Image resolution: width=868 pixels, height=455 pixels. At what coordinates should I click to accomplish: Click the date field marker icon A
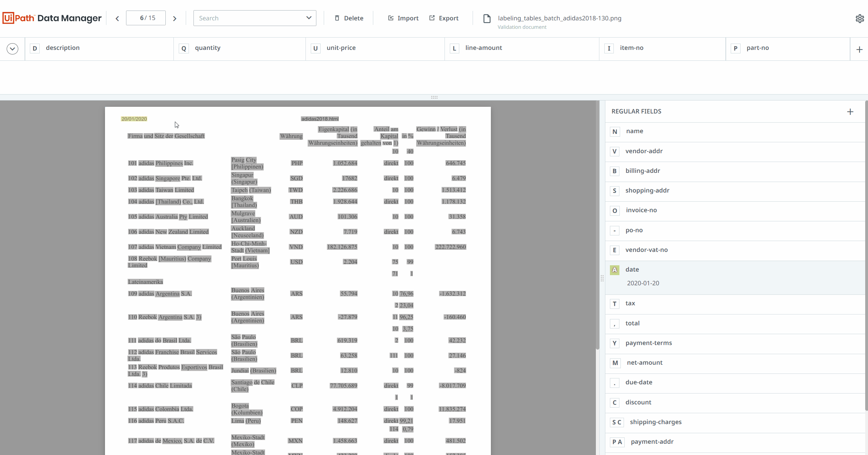pos(614,270)
